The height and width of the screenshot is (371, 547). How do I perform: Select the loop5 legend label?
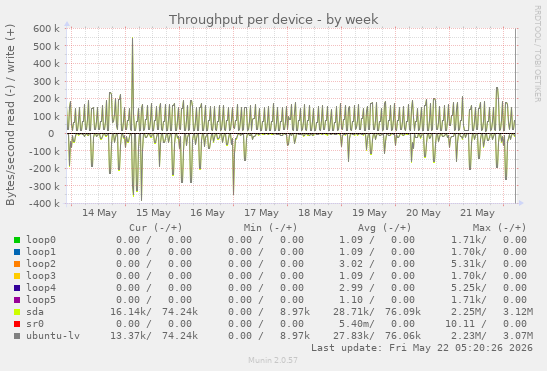(41, 300)
